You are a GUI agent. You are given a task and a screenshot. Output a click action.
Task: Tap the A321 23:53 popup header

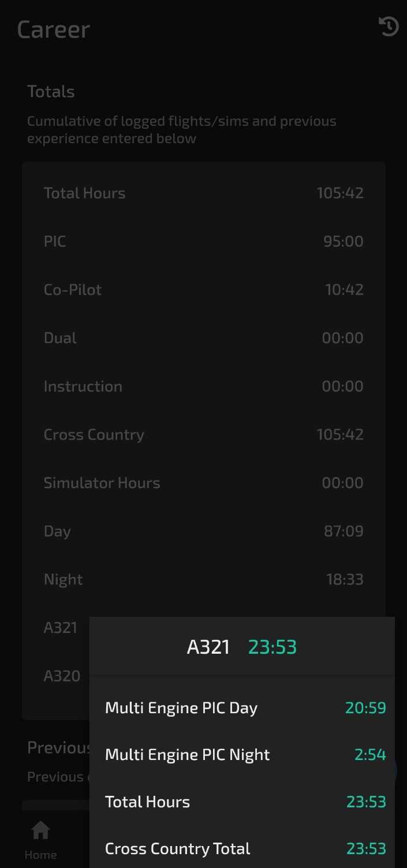[242, 647]
